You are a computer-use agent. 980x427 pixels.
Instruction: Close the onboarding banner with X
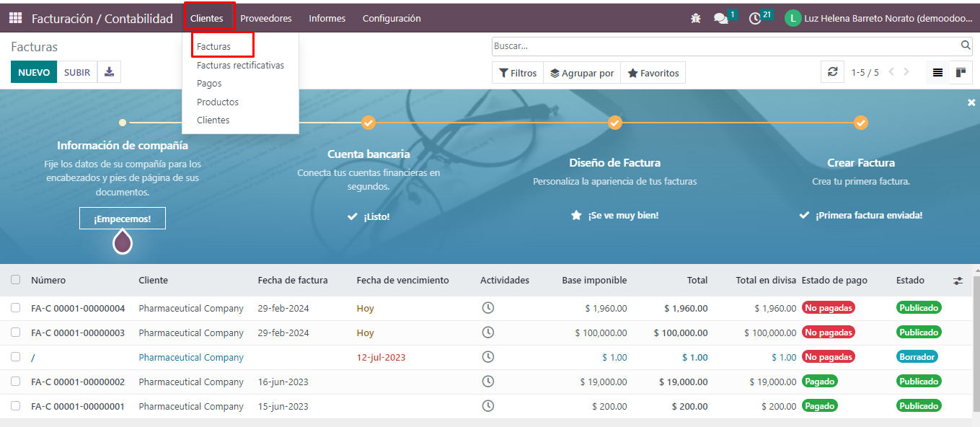pyautogui.click(x=971, y=103)
